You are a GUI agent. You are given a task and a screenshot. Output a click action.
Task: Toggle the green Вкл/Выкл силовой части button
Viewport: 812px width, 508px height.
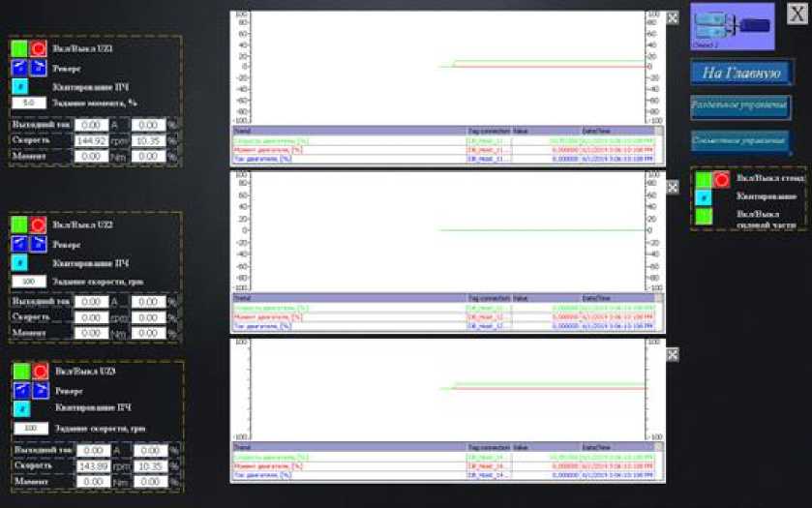pyautogui.click(x=704, y=216)
